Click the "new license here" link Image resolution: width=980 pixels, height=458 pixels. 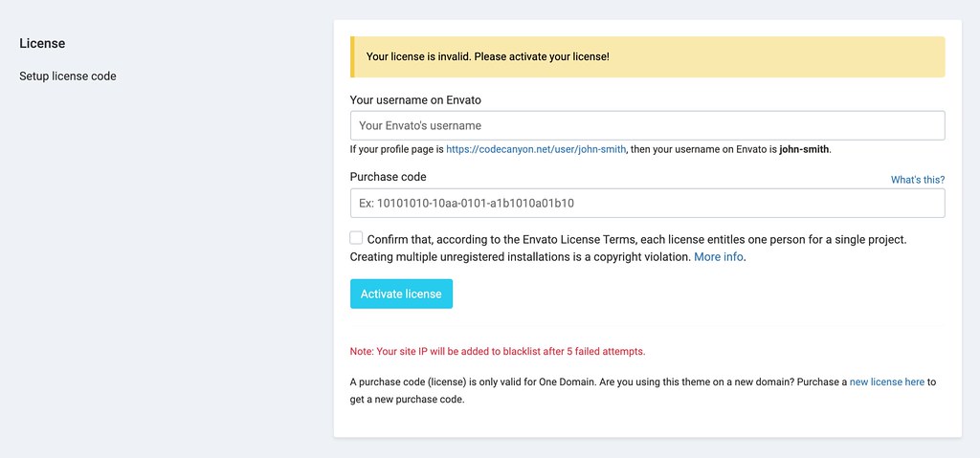coord(886,382)
